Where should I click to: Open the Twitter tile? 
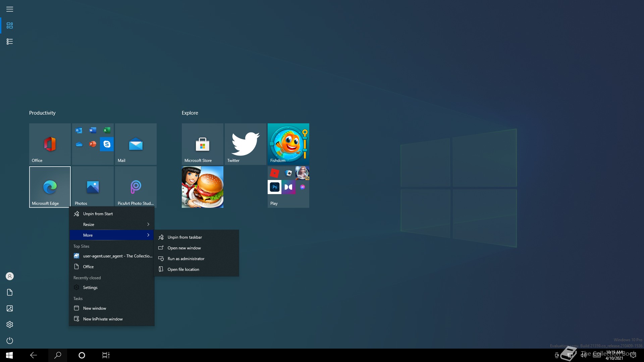tap(245, 144)
